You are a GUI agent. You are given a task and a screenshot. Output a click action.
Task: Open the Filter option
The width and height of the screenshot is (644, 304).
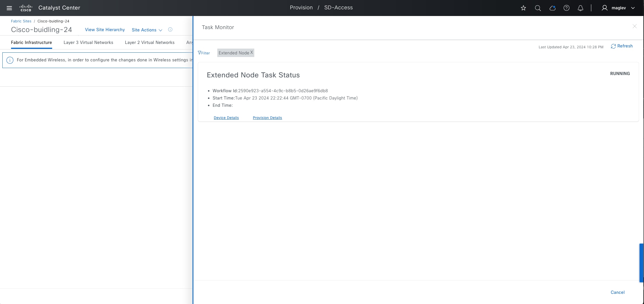[x=204, y=53]
